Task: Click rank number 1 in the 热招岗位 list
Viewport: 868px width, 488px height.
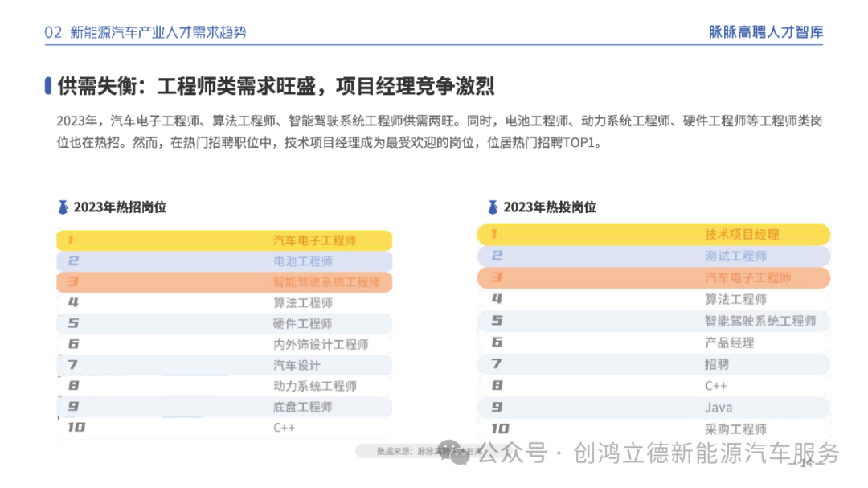Action: coord(71,240)
